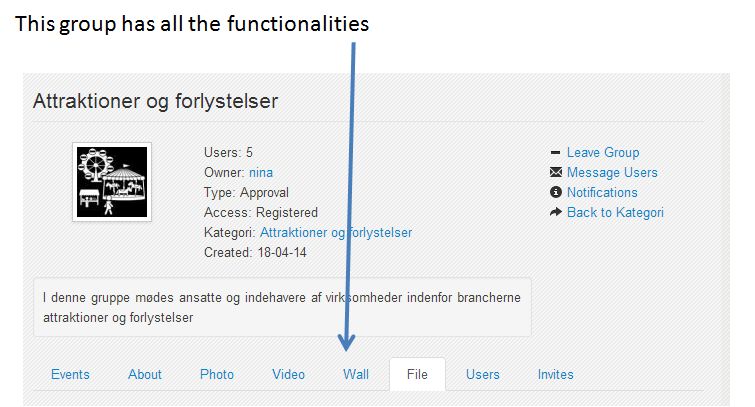Open the Users tab
755x407 pixels.
(482, 374)
